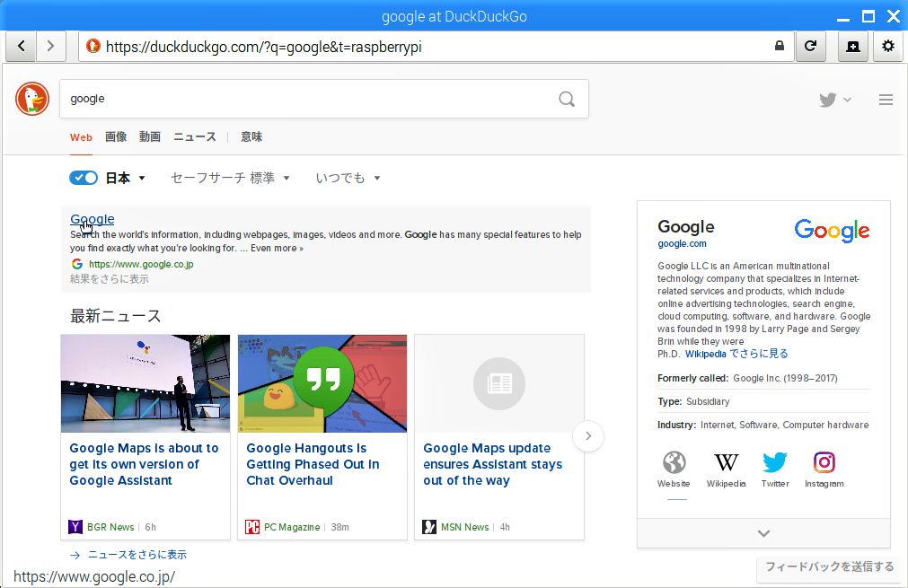This screenshot has width=908, height=588.
Task: Click フィードバックを送信する button
Action: click(x=830, y=566)
